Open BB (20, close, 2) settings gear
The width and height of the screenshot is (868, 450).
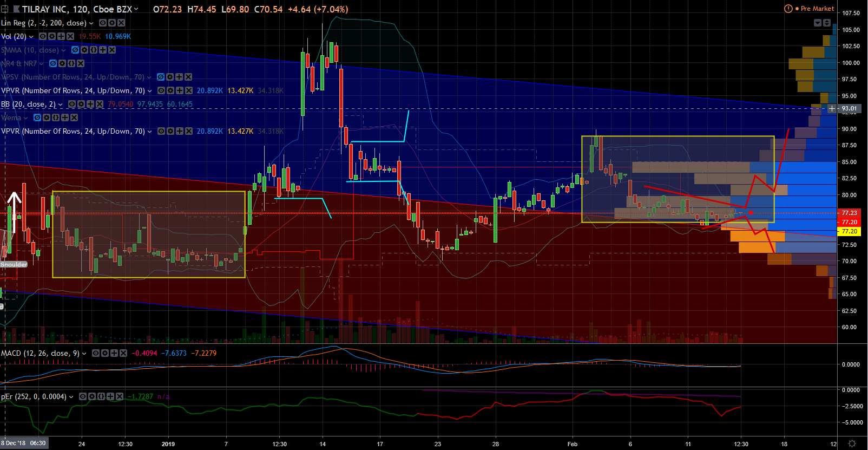pos(81,104)
